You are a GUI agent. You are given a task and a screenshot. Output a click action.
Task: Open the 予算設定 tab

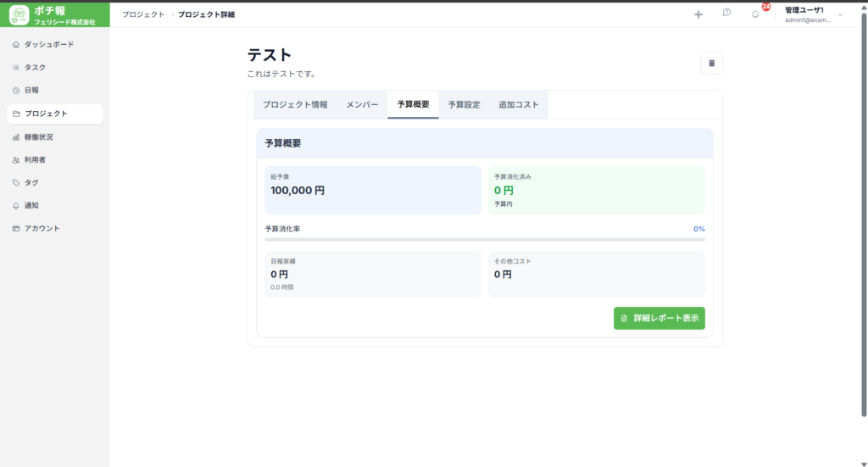[464, 105]
